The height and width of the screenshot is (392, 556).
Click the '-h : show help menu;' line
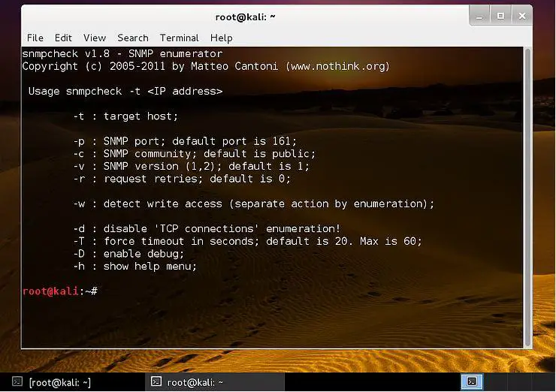click(134, 266)
